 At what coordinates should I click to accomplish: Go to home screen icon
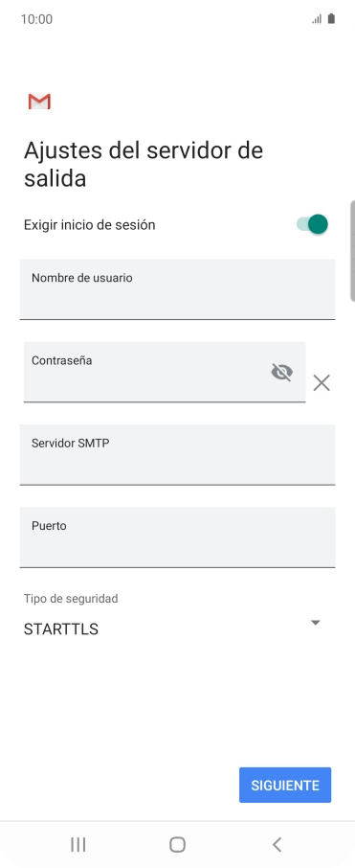click(x=177, y=844)
